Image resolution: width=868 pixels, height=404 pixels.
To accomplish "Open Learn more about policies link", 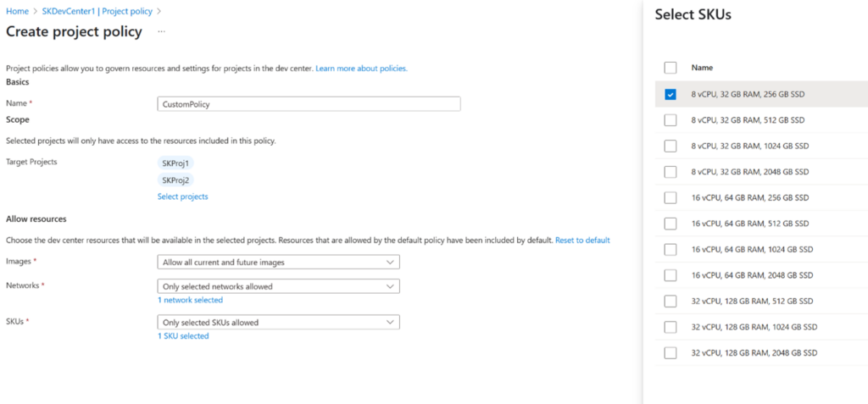I will [x=361, y=68].
